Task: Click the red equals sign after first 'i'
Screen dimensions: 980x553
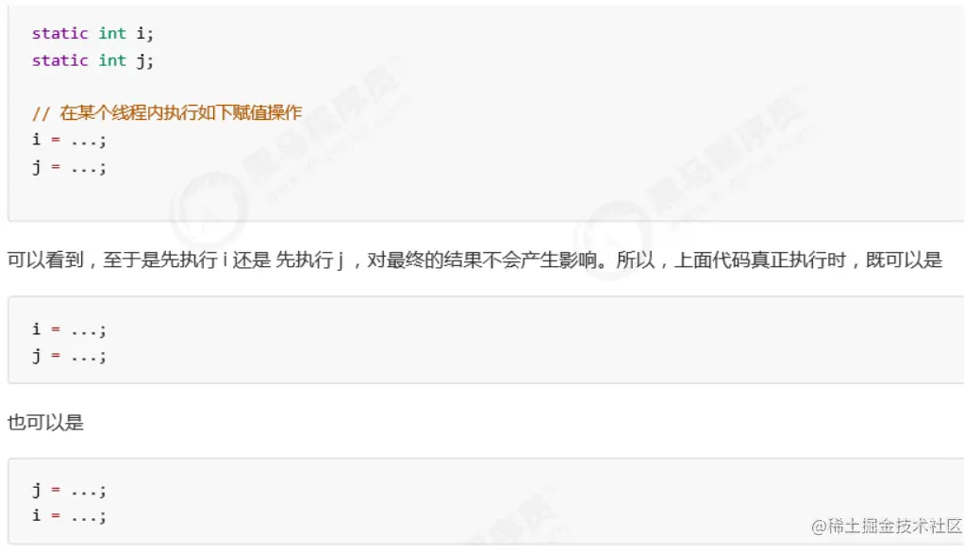Action: 56,140
